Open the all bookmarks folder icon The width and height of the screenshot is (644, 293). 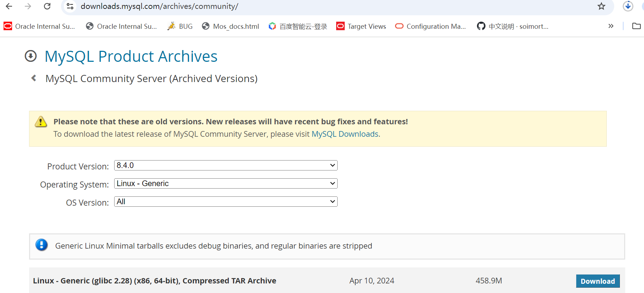coord(637,26)
